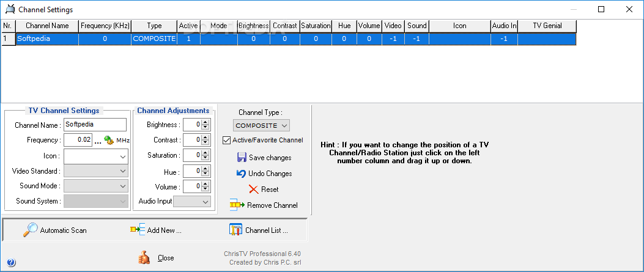This screenshot has height=272, width=644.
Task: Click into the Volume value field
Action: 192,186
